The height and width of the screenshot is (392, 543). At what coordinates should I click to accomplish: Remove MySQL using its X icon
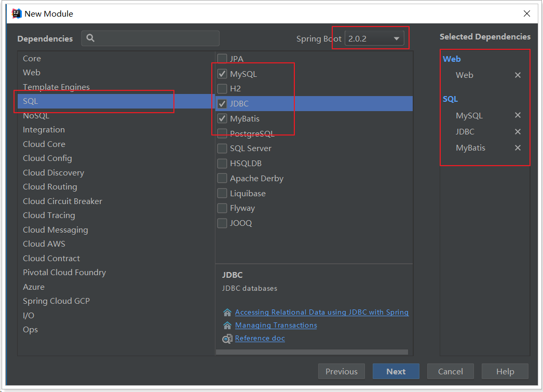coord(518,116)
